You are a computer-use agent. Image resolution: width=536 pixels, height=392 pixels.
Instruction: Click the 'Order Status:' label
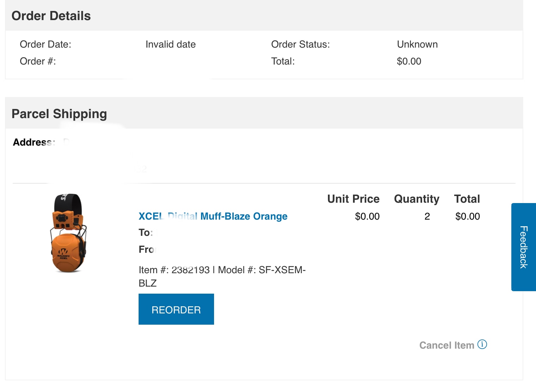click(300, 44)
